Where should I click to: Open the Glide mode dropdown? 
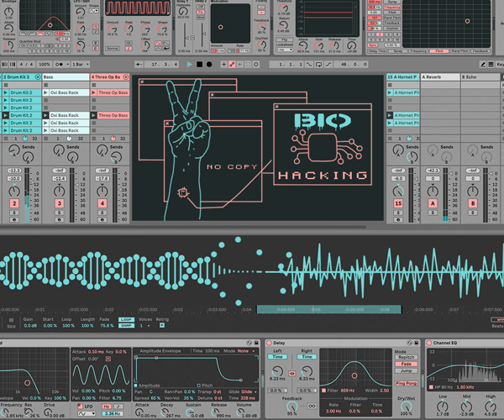point(249,391)
